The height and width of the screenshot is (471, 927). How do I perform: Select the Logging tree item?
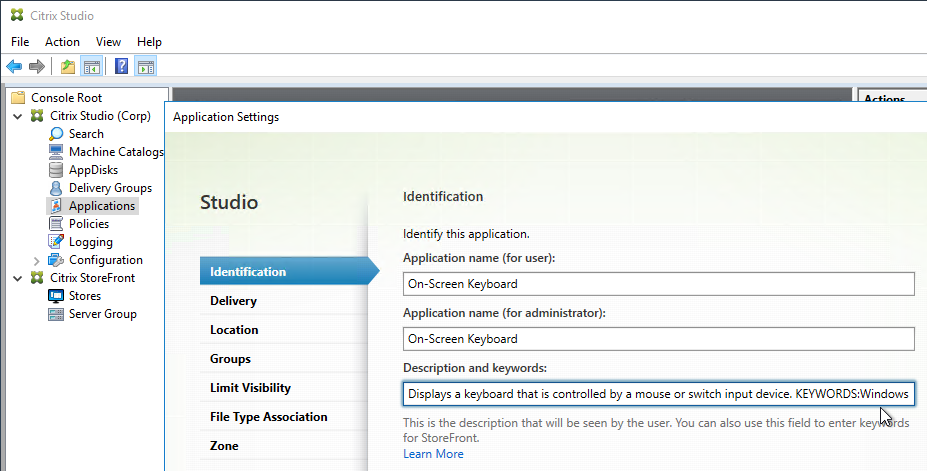click(x=90, y=242)
